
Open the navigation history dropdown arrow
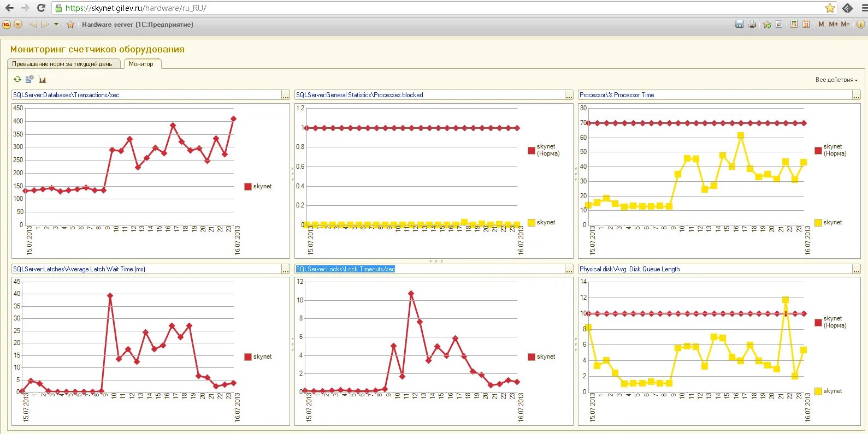56,25
